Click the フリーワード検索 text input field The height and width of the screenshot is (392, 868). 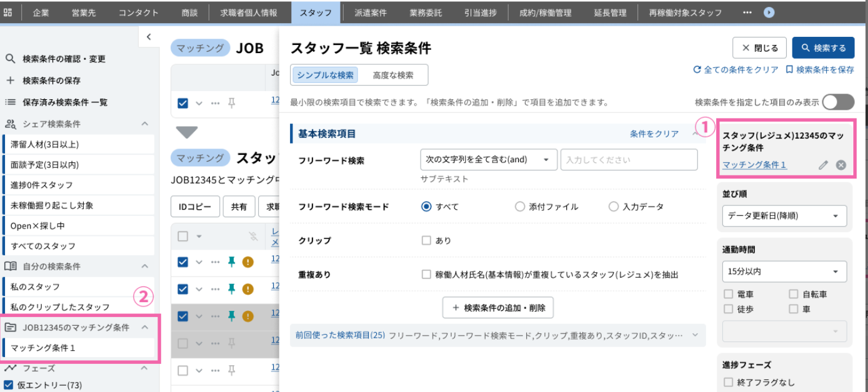coord(629,160)
